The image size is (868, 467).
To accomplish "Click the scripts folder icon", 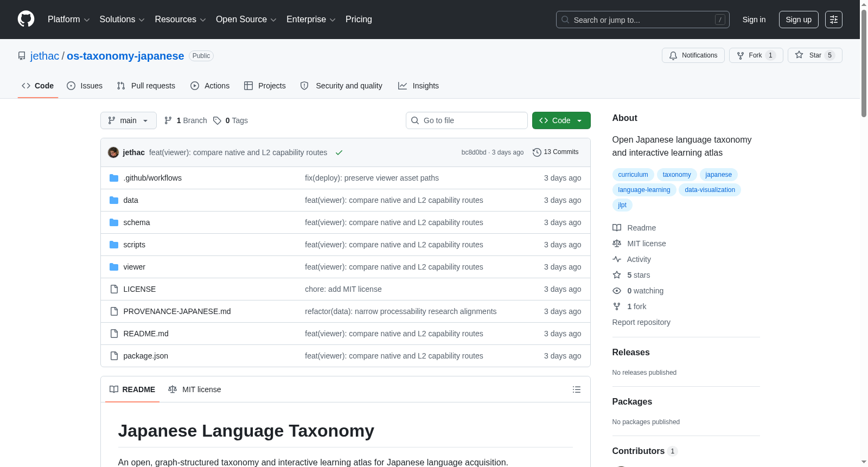I will (114, 245).
